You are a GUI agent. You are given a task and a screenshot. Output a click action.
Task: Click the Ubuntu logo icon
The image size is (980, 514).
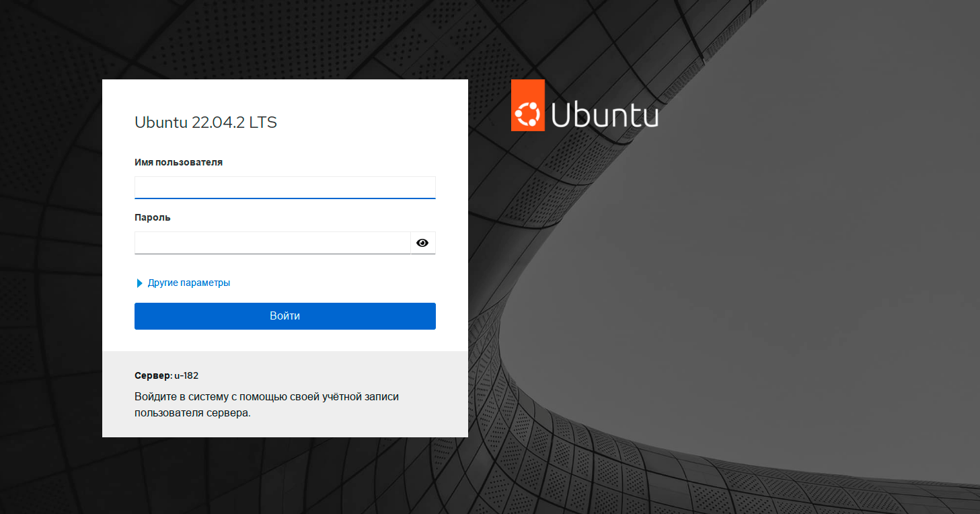pos(527,106)
